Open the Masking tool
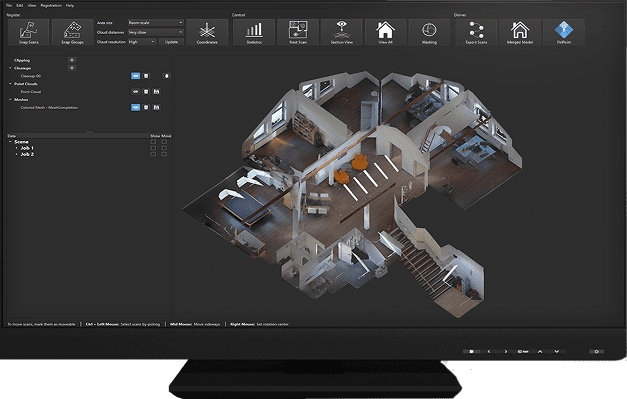This screenshot has width=627, height=399. [x=429, y=32]
